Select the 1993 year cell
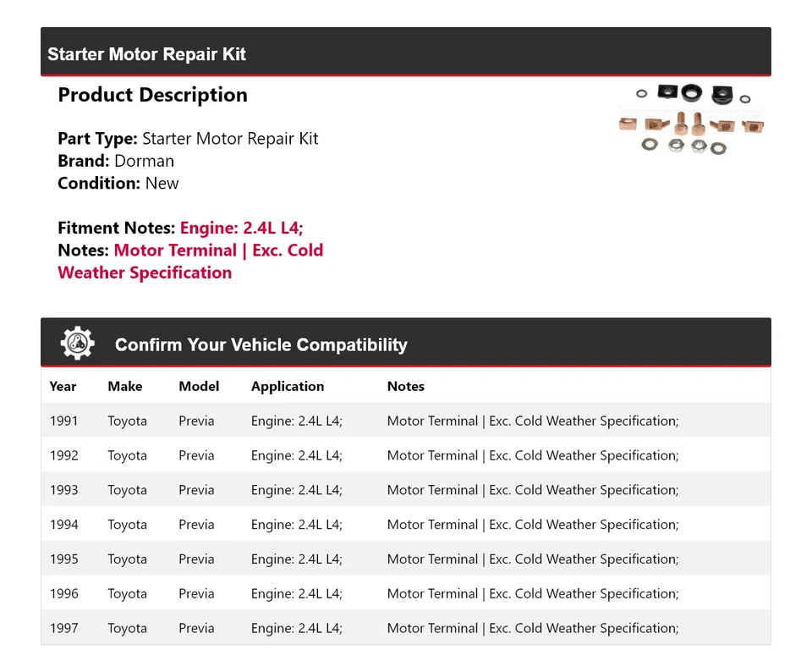Viewport: 812px width, 672px height. coord(63,490)
